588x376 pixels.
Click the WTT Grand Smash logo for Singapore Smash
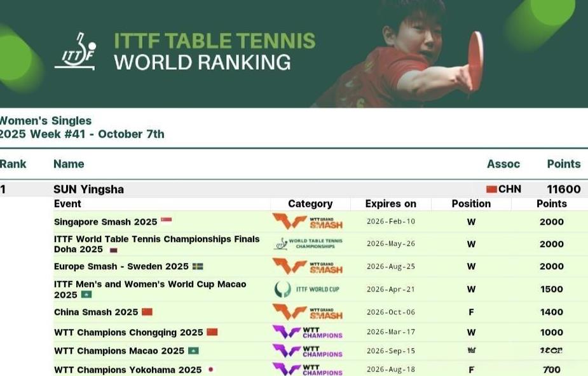click(308, 222)
